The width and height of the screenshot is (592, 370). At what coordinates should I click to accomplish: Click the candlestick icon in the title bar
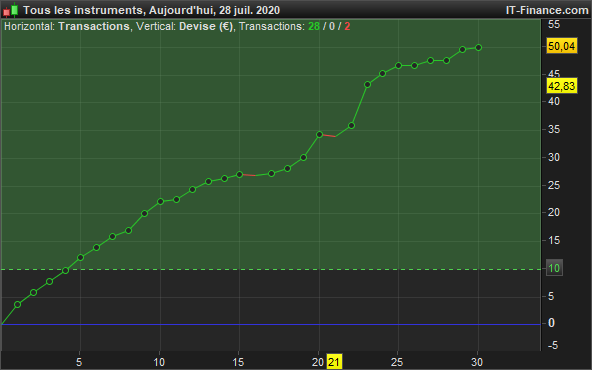pyautogui.click(x=11, y=10)
